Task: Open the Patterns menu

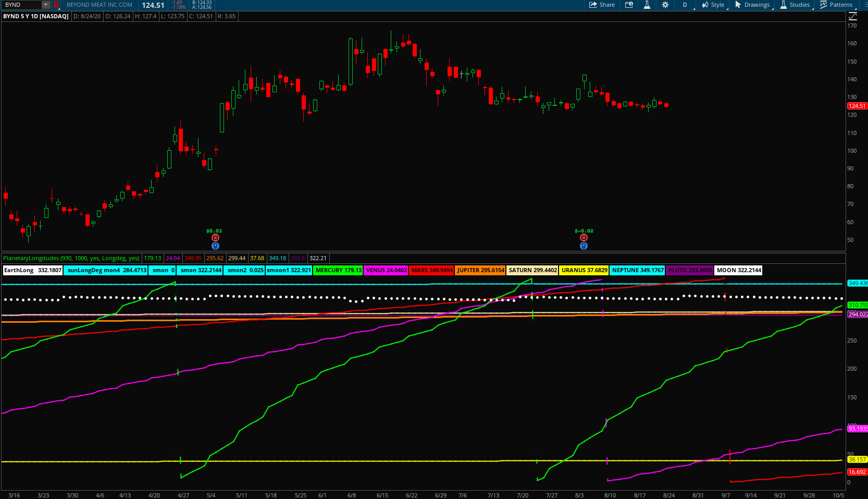Action: 836,5
